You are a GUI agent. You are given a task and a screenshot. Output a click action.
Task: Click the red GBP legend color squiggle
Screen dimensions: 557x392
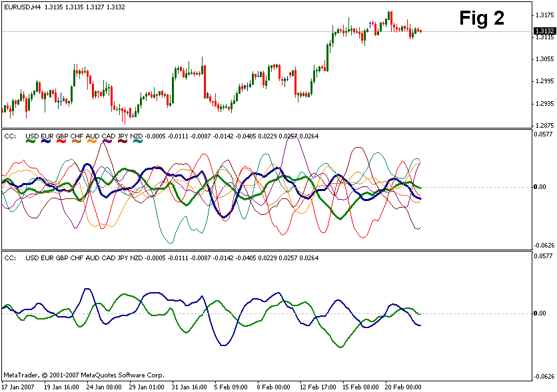[61, 142]
